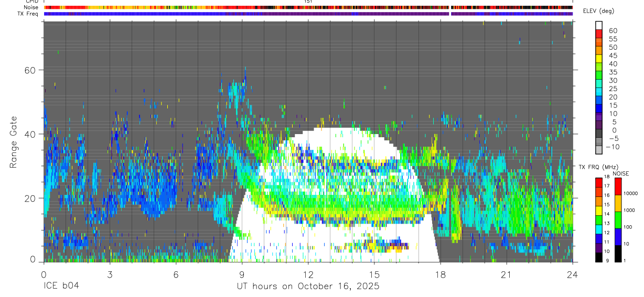Click the red swatch in the NOISE bar
This screenshot has height=297, width=644.
(x=618, y=186)
